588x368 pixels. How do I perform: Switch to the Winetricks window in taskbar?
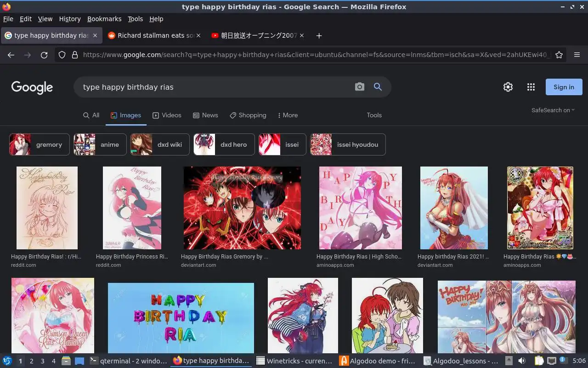tap(294, 361)
